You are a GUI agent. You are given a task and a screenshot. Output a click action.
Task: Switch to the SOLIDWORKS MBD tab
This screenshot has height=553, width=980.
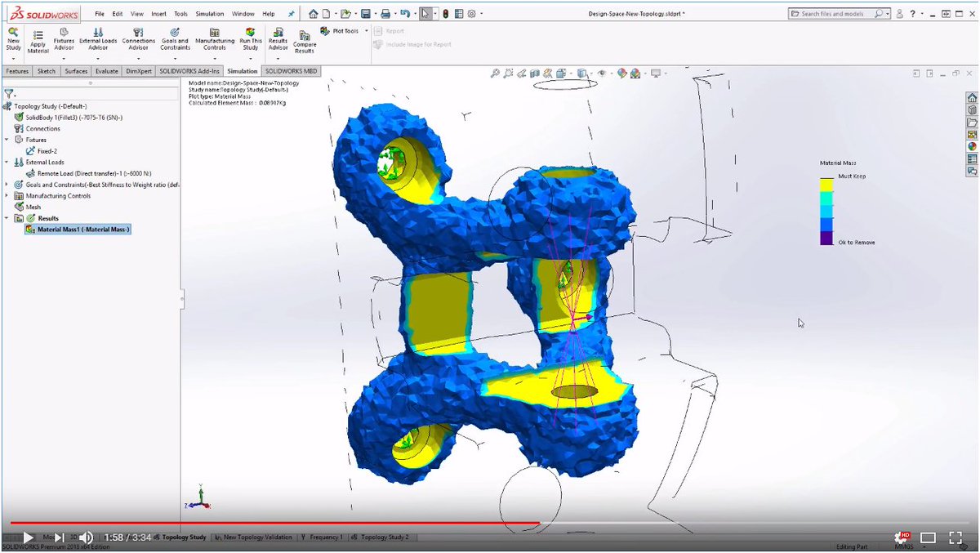click(x=292, y=71)
